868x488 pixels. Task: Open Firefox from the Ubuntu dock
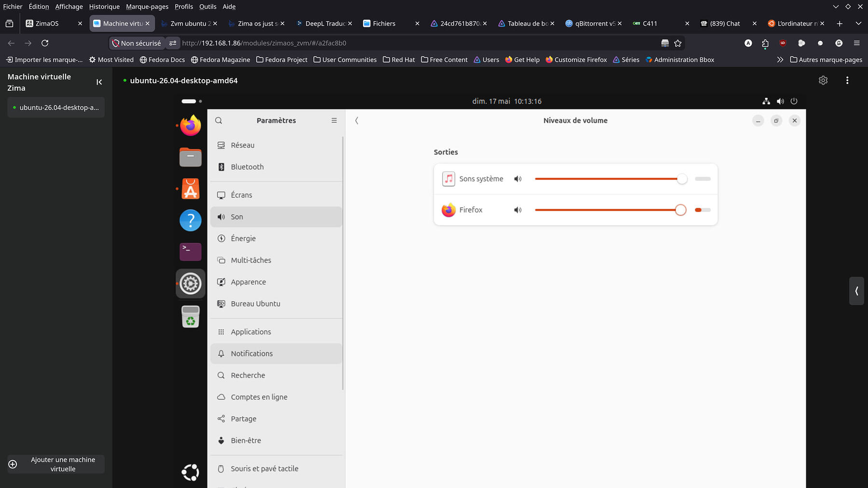pos(190,125)
